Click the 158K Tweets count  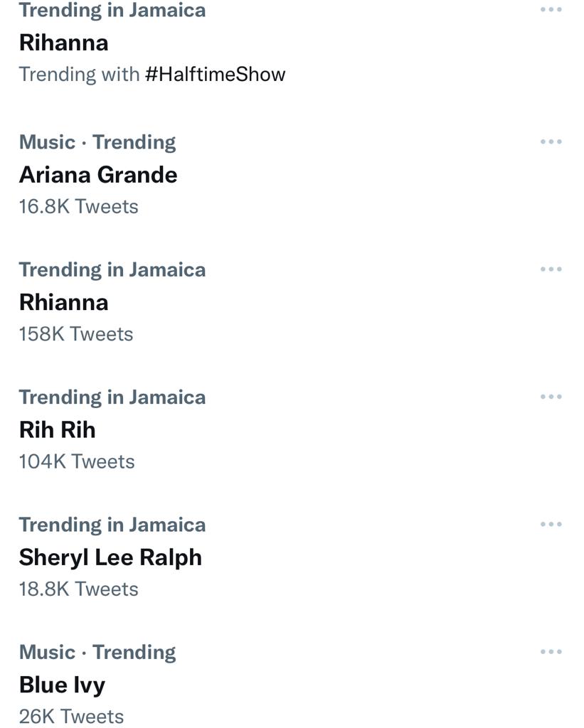point(76,334)
